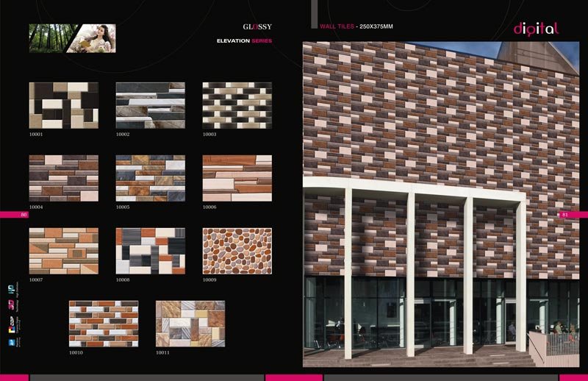Click the WALL TILES 250X375MM title

tap(356, 26)
